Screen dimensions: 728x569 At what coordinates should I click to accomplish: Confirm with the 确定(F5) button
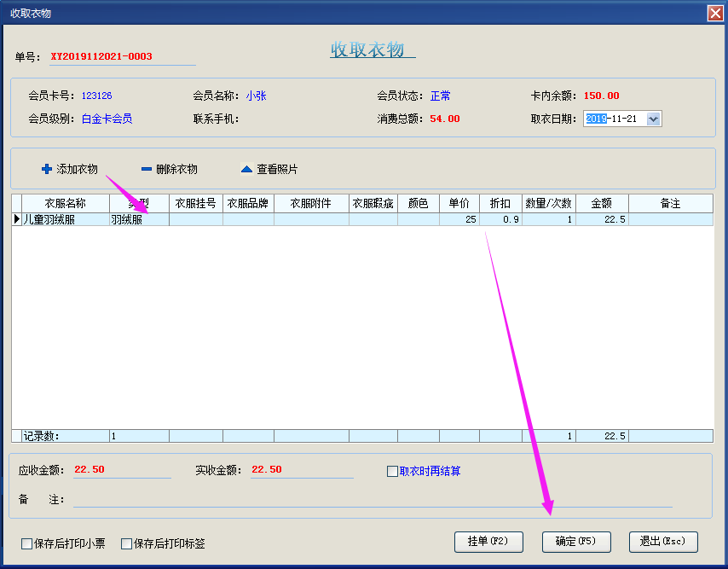pos(576,542)
